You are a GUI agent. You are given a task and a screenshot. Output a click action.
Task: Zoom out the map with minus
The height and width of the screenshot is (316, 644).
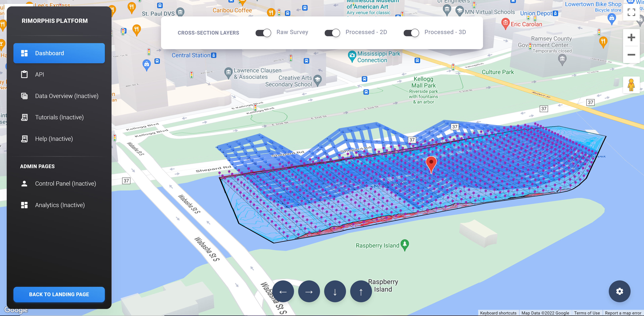(x=631, y=55)
